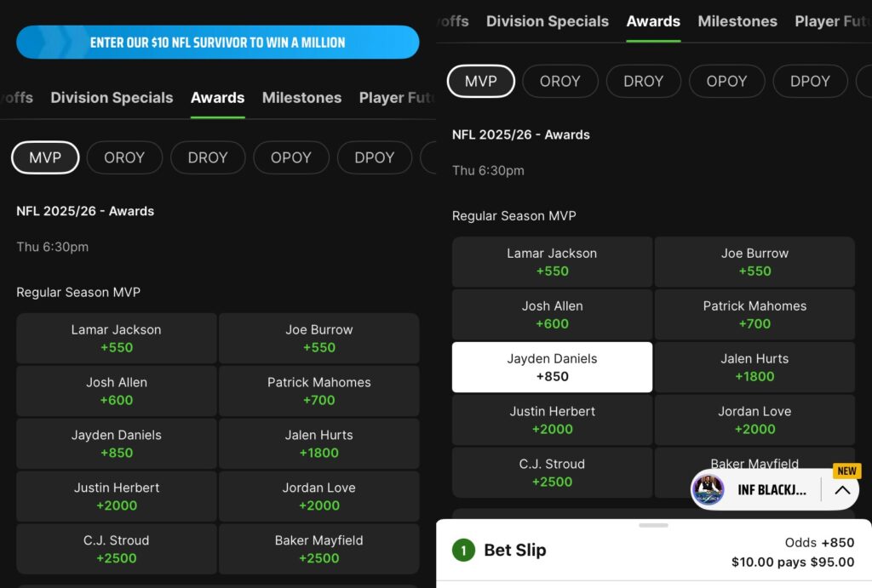The image size is (872, 588).
Task: Tap the NEW badge on Blackjack widget
Action: click(x=846, y=471)
